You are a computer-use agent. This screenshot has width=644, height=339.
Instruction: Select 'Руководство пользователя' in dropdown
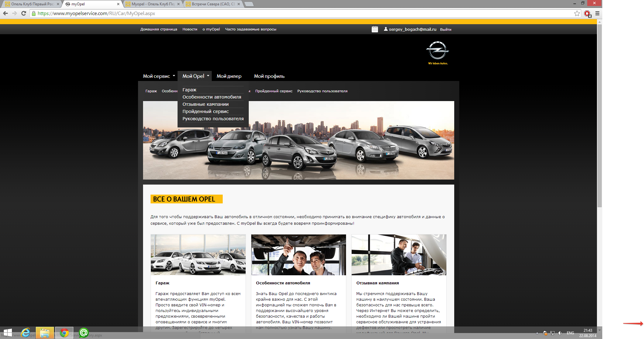pyautogui.click(x=213, y=119)
